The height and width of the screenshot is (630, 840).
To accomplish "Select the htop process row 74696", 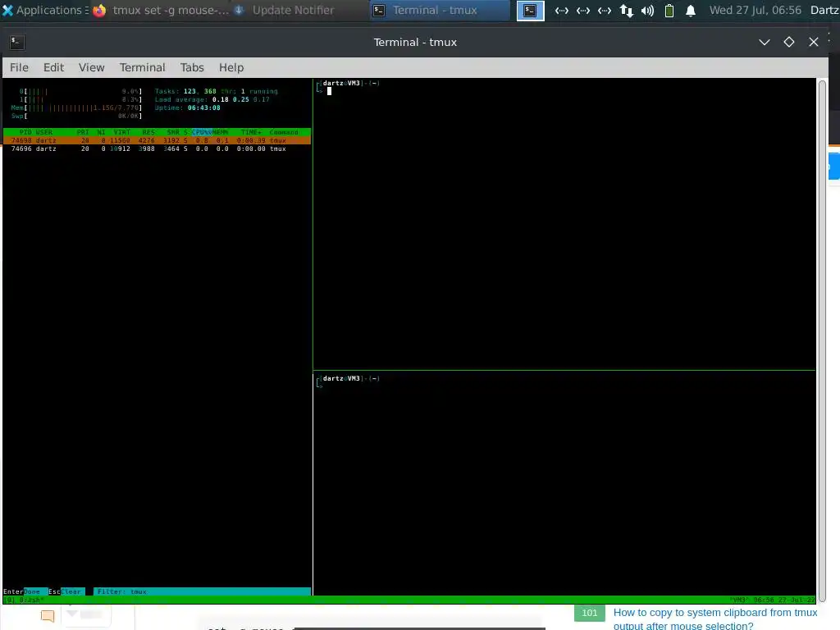I will point(157,149).
